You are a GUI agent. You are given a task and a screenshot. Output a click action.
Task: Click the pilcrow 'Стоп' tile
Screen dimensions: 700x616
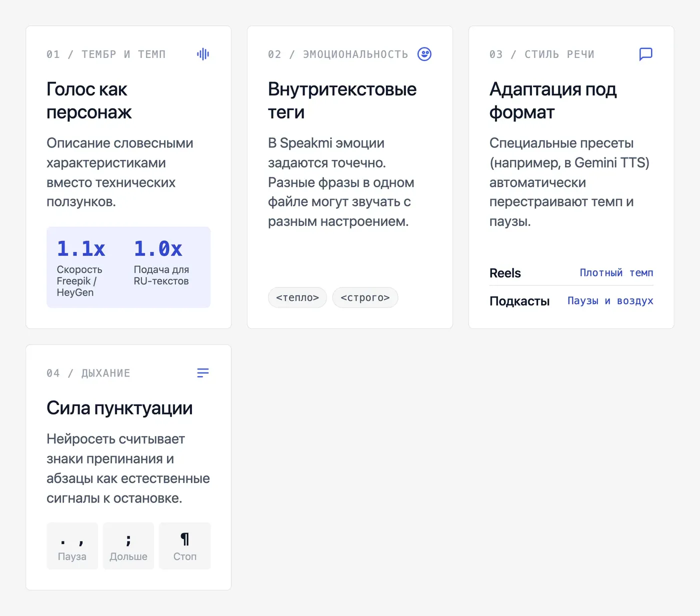pos(185,546)
